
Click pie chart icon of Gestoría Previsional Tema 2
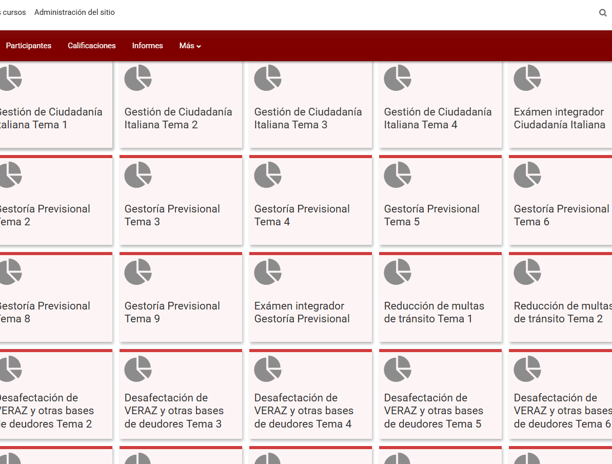pos(11,175)
